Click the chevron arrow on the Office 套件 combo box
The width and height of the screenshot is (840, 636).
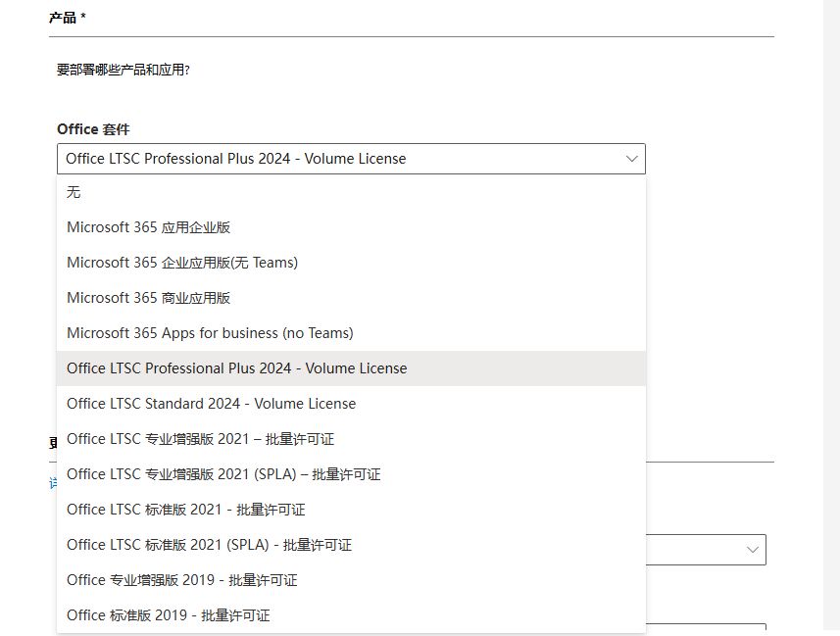(x=631, y=159)
